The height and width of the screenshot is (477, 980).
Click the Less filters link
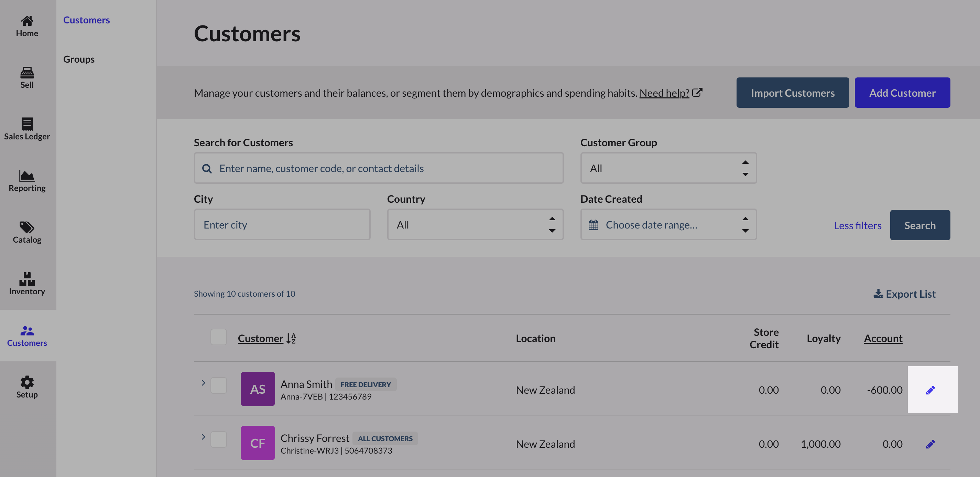857,225
